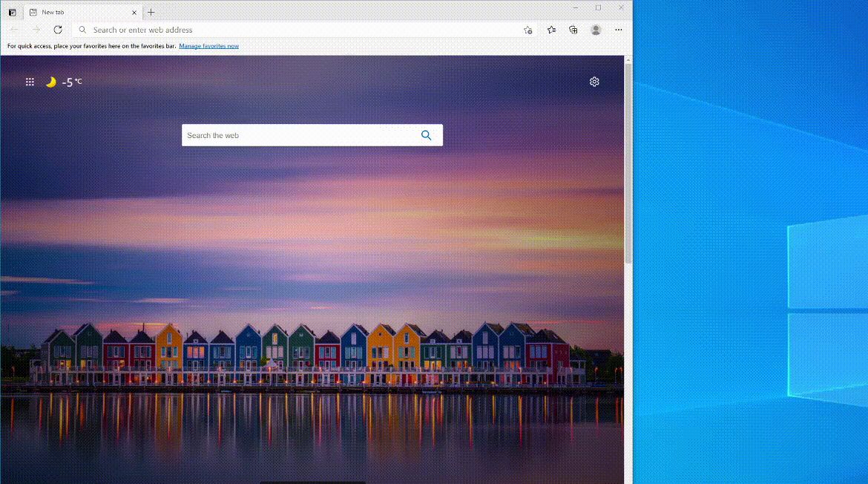Screen dimensions: 868x484
Task: Click the moon weather icon showing -5°C
Action: [51, 82]
